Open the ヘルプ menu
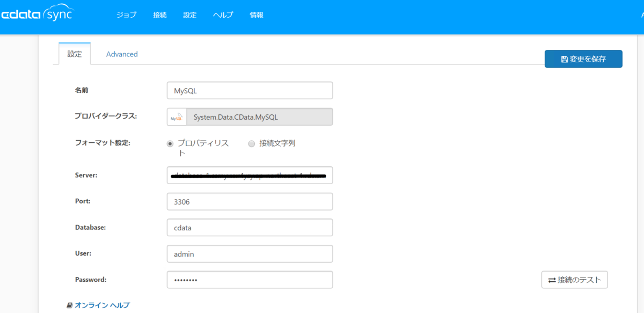644x313 pixels. (223, 15)
